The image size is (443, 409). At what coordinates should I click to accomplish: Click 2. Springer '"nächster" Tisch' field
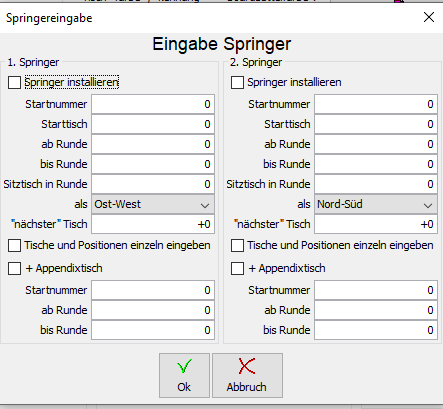pyautogui.click(x=376, y=224)
